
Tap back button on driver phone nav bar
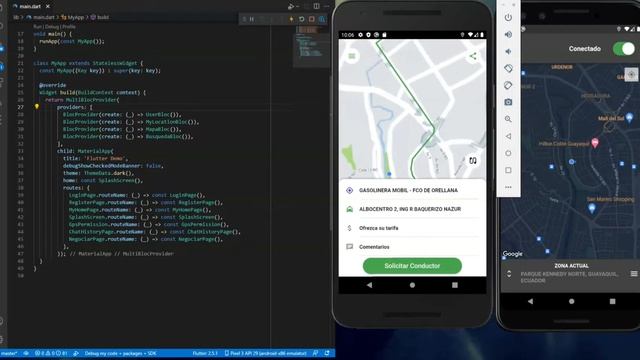tap(530, 301)
